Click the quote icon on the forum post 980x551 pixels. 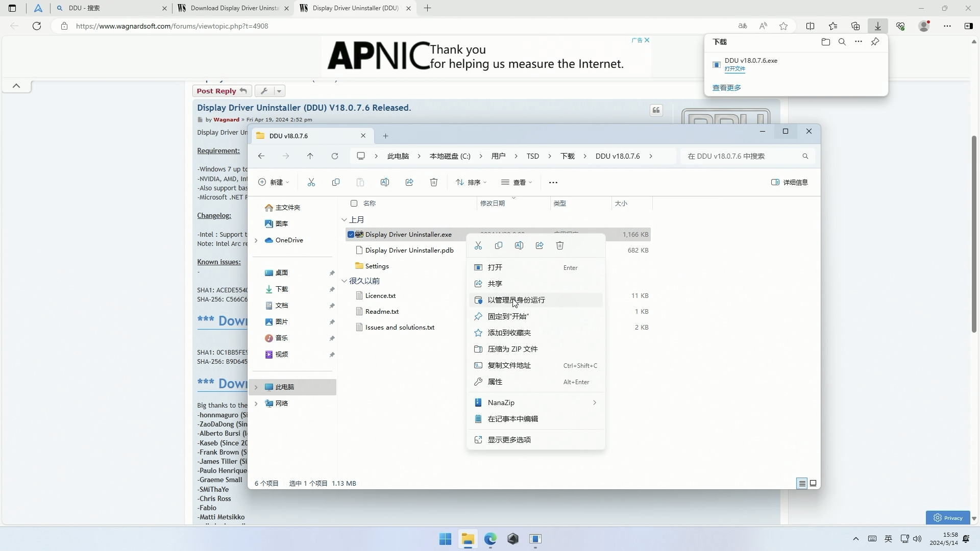(x=656, y=111)
